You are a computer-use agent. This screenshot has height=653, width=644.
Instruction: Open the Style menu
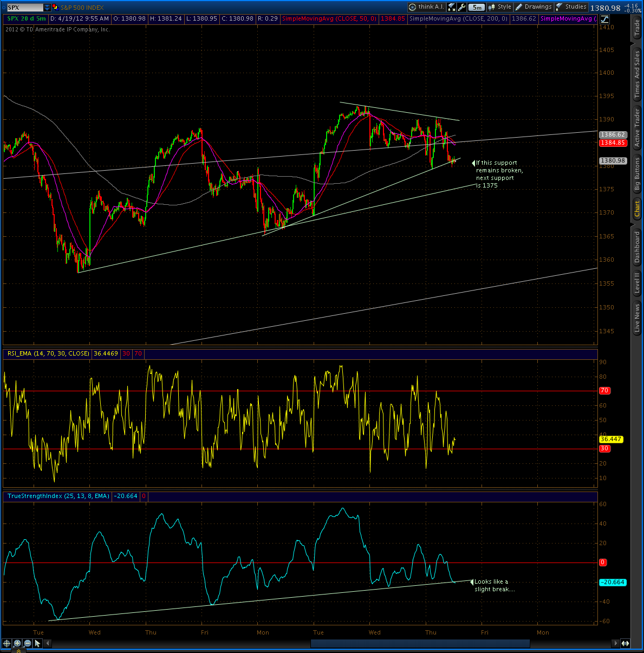coord(500,7)
